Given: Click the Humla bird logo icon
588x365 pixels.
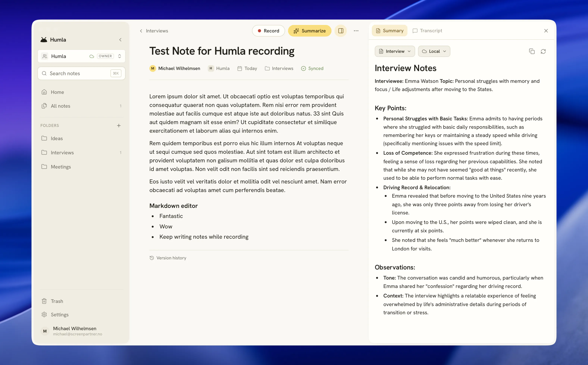Looking at the screenshot, I should [44, 40].
